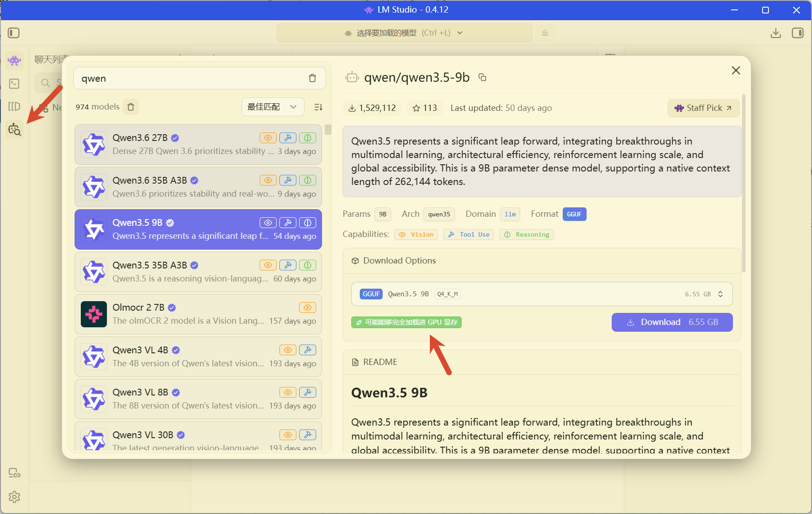
Task: Click the llm domain tag
Action: tap(510, 214)
